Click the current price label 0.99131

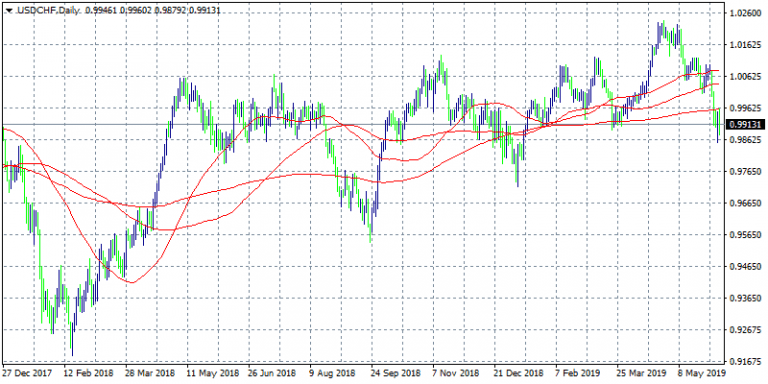745,124
